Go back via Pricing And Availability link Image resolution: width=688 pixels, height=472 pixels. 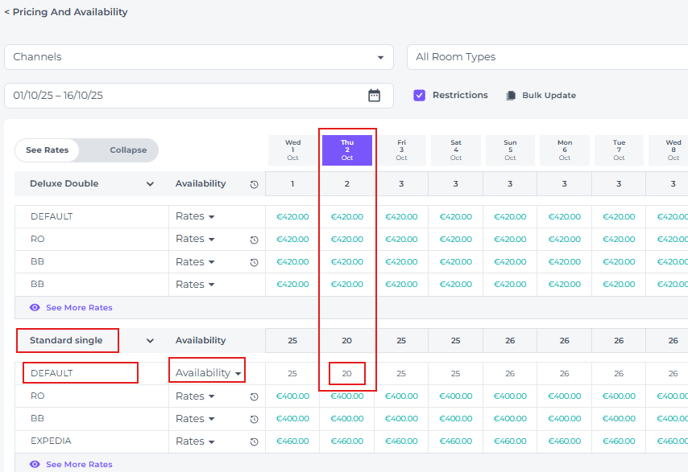66,12
